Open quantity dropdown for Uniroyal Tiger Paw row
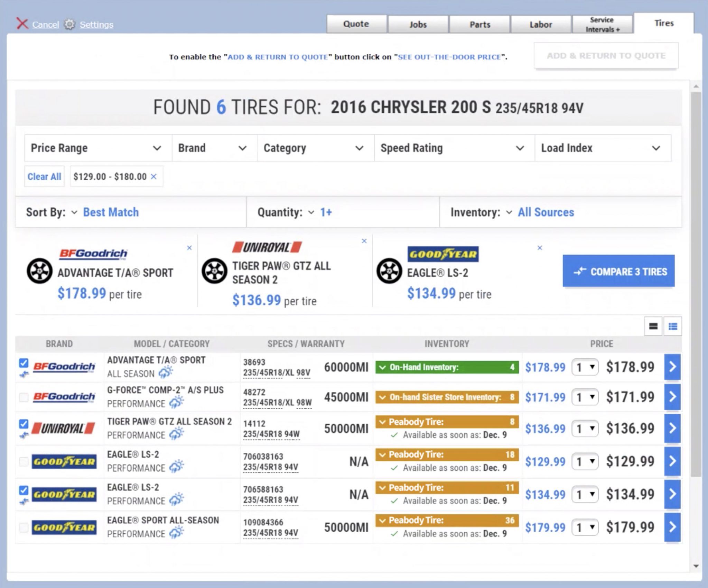The width and height of the screenshot is (708, 588). click(585, 429)
